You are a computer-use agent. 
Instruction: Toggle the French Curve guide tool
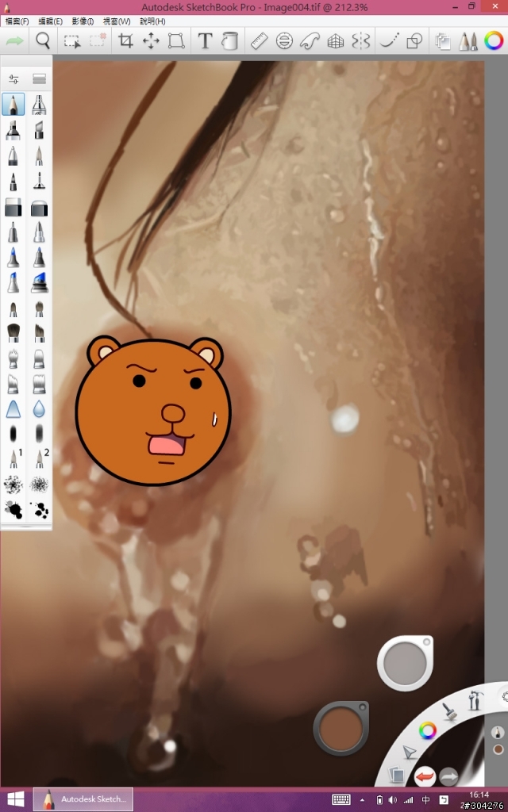(310, 40)
